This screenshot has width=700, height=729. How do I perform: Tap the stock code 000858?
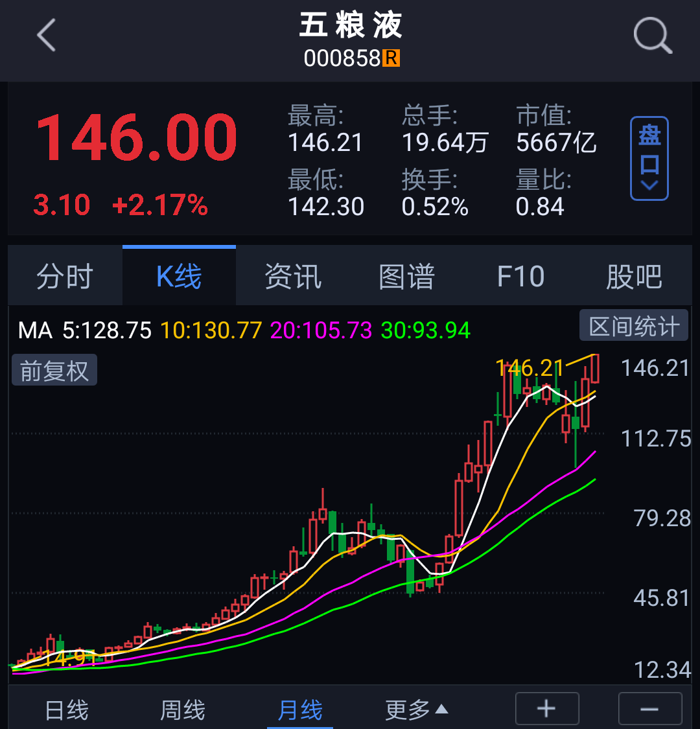[x=342, y=58]
